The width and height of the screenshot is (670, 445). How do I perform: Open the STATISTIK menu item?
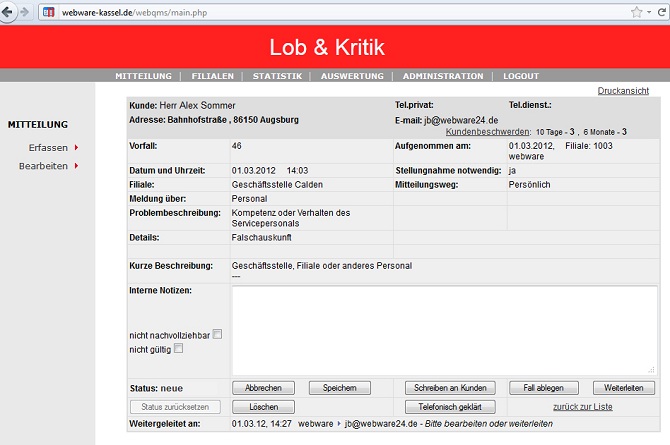277,76
